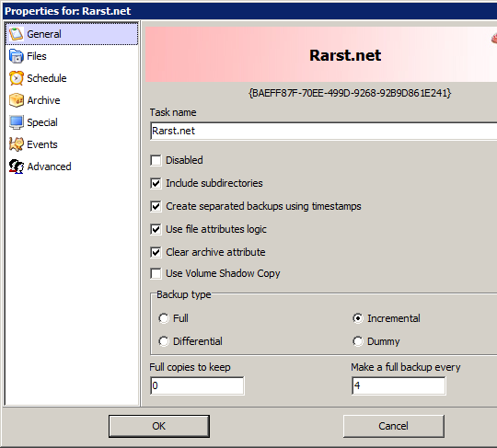Click the Task name input field
The width and height of the screenshot is (497, 448).
pos(324,131)
